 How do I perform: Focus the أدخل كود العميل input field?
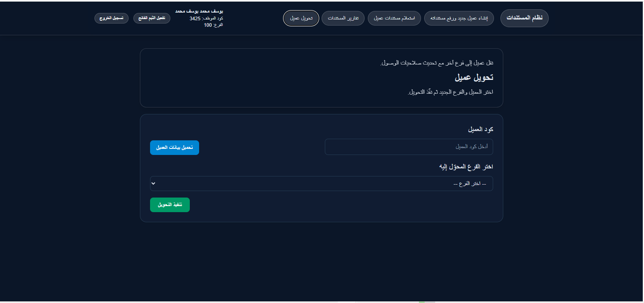click(409, 147)
